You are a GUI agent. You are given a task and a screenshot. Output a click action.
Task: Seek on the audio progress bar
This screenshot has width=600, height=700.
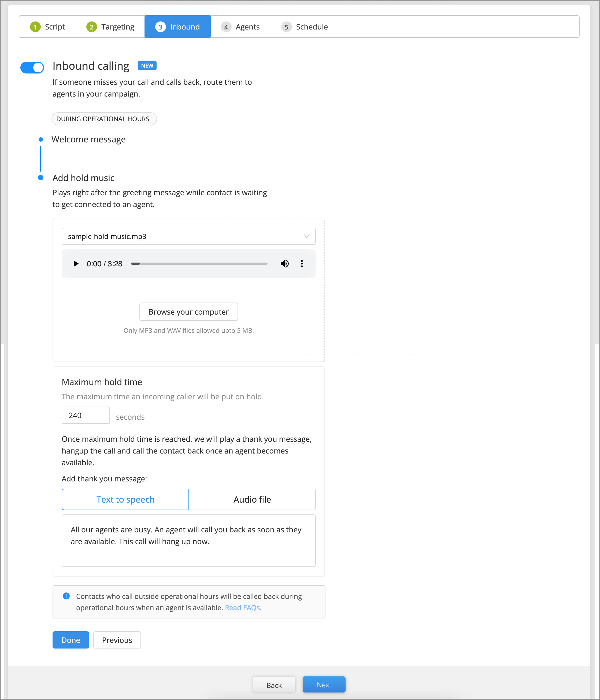199,264
